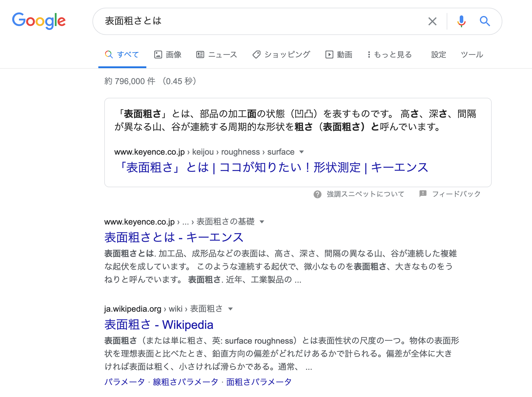532x397 pixels.
Task: Click ja.wikipedia.org breadcrumb text
Action: point(133,309)
